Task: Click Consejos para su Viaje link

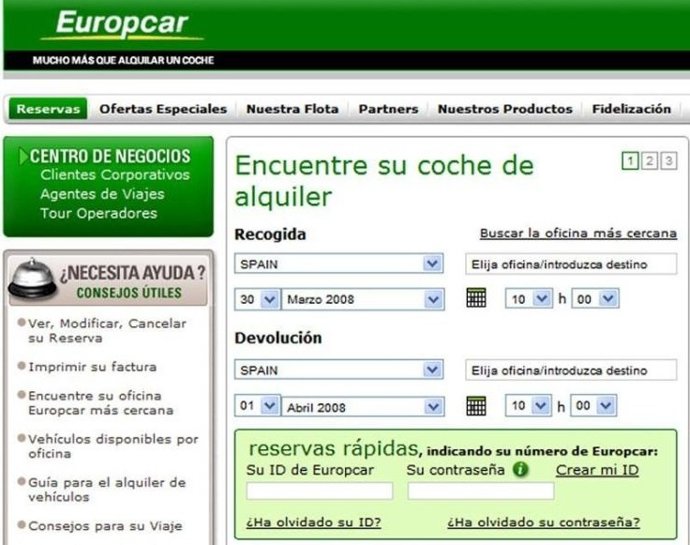Action: (x=105, y=526)
